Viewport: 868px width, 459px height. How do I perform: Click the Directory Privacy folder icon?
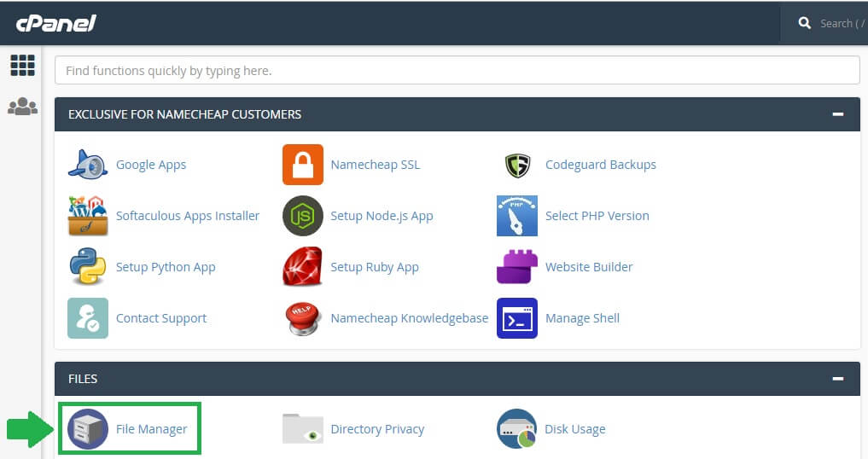pos(303,428)
